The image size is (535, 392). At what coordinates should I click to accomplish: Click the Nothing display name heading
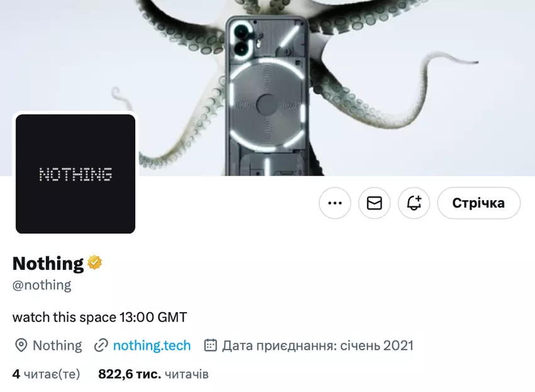tap(48, 264)
